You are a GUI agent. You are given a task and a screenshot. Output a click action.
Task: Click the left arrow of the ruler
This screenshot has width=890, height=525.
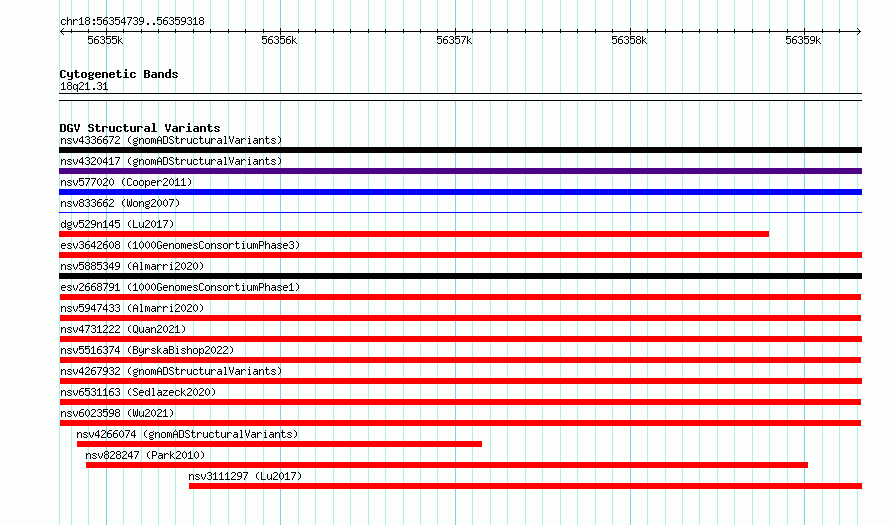point(62,31)
